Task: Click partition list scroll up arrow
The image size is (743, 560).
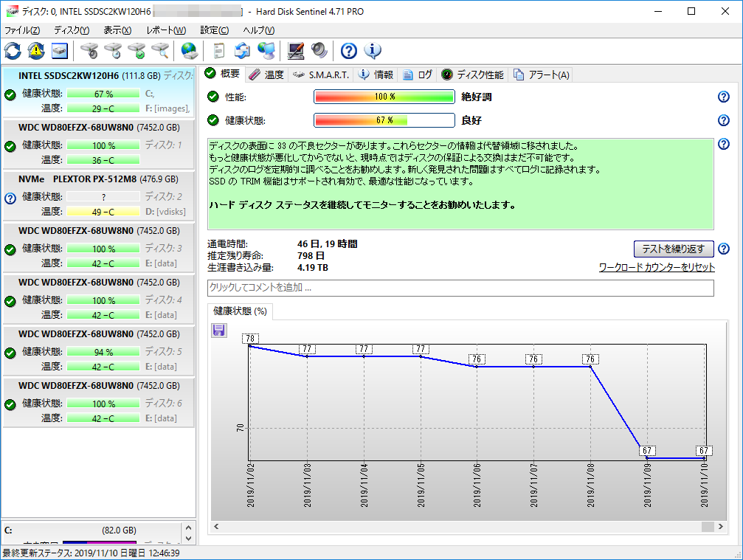Action: pos(188,528)
